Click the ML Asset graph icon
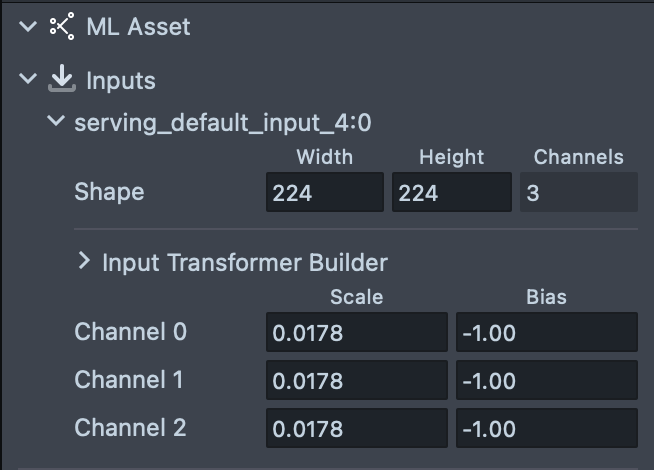This screenshot has width=654, height=470. [62, 27]
